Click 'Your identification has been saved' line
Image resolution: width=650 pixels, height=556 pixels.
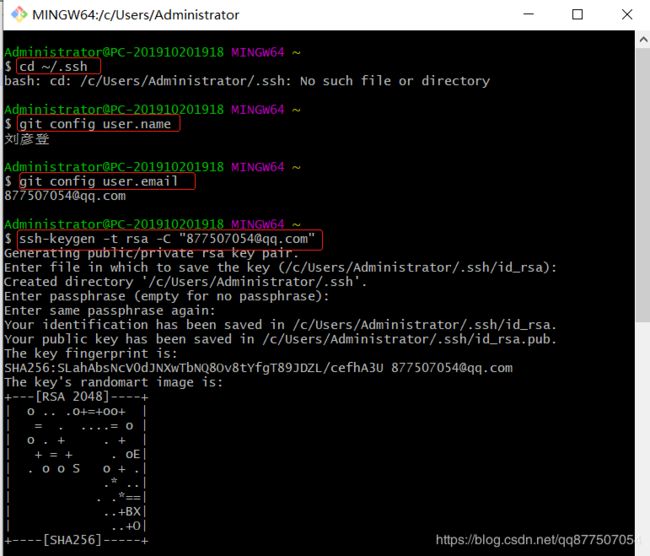[x=280, y=325]
